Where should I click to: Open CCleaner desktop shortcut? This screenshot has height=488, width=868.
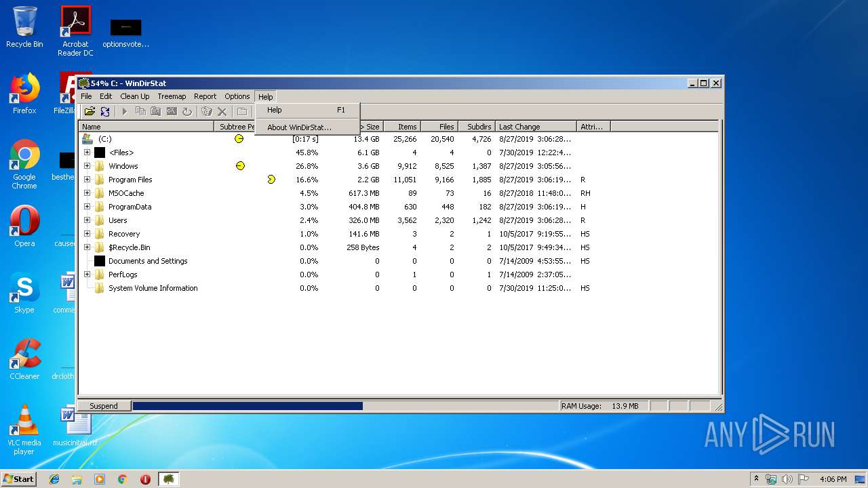(x=24, y=359)
